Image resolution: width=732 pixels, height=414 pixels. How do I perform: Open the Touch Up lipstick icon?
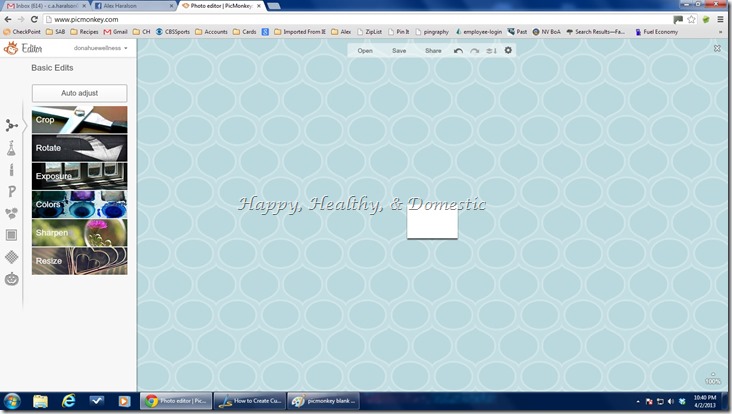tap(11, 169)
